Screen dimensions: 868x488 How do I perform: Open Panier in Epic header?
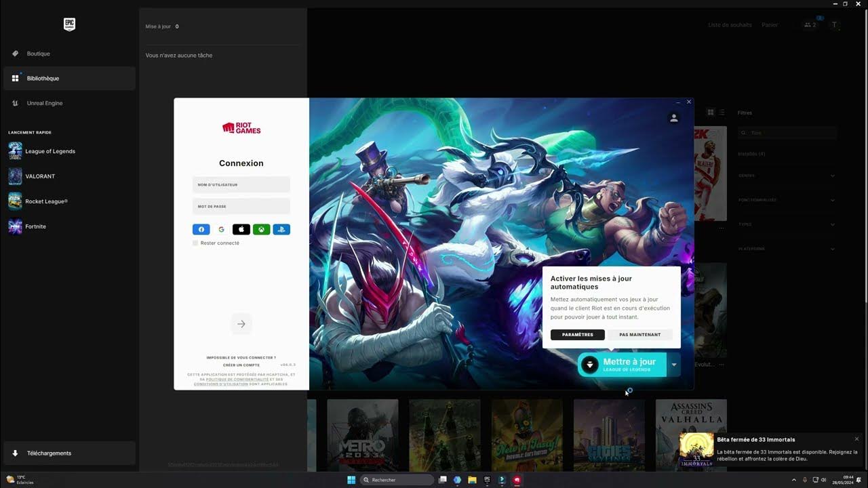click(770, 25)
